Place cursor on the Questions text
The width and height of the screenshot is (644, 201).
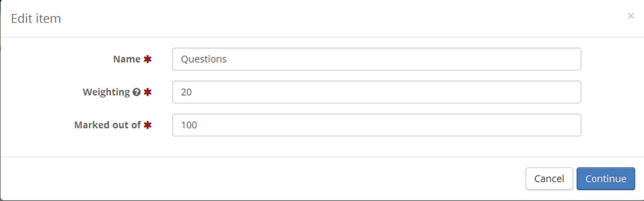click(x=204, y=59)
